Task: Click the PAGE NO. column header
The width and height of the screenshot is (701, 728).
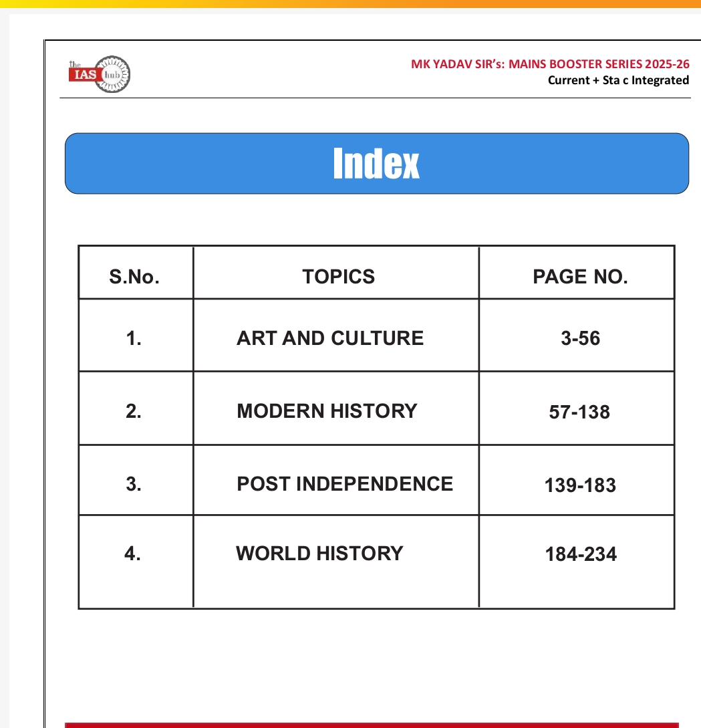Action: [x=579, y=277]
